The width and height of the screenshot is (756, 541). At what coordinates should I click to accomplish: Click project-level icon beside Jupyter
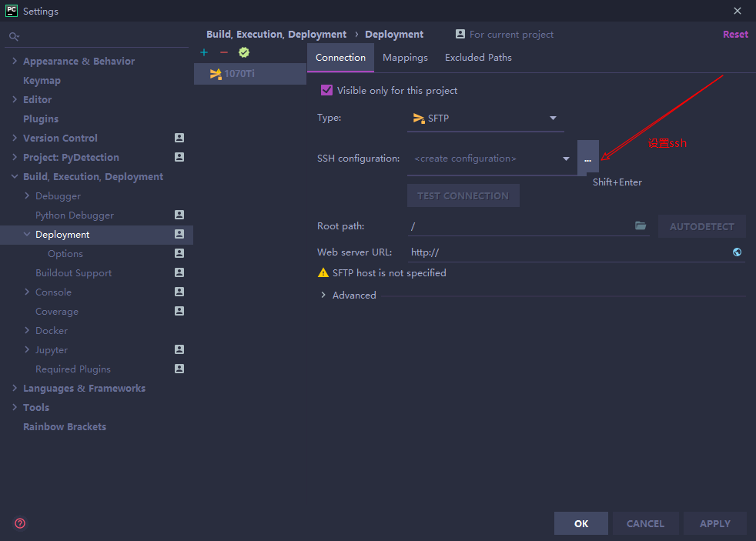tap(179, 349)
